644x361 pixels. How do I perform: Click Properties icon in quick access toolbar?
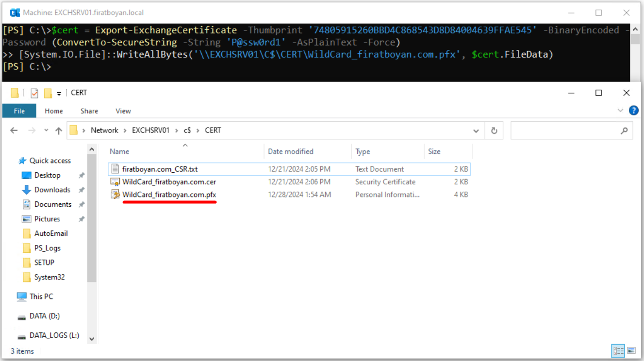tap(34, 93)
